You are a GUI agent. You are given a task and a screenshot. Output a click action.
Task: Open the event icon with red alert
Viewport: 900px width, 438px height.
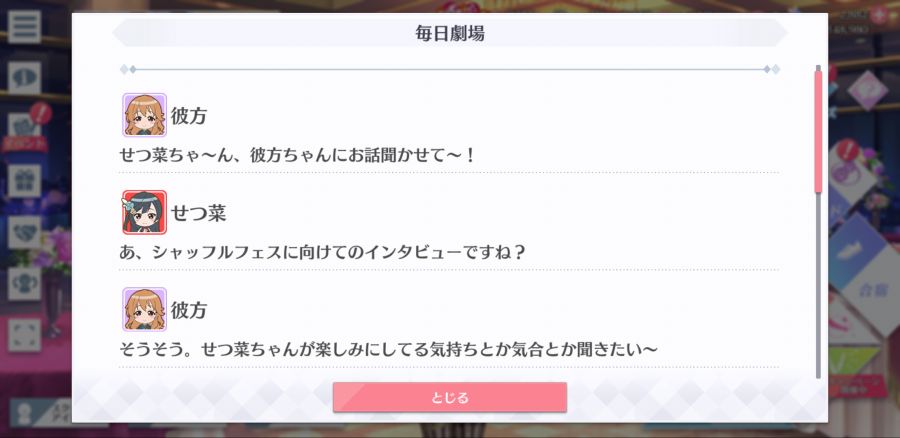(25, 129)
